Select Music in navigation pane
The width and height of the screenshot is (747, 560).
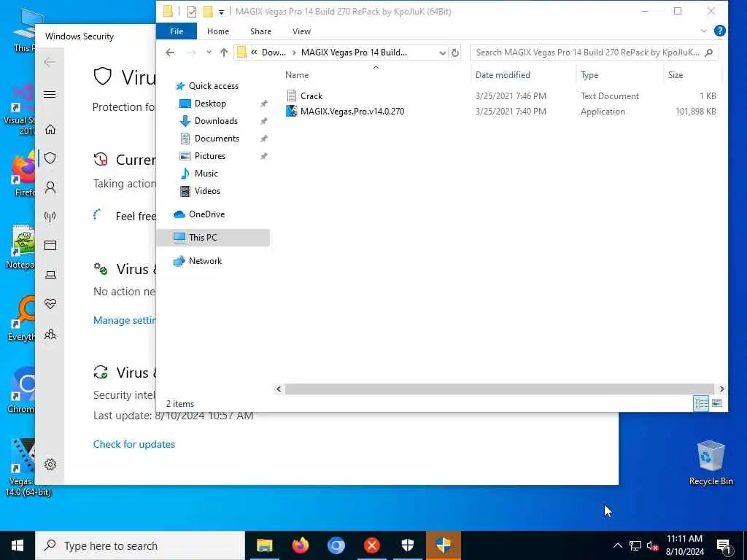pos(206,174)
